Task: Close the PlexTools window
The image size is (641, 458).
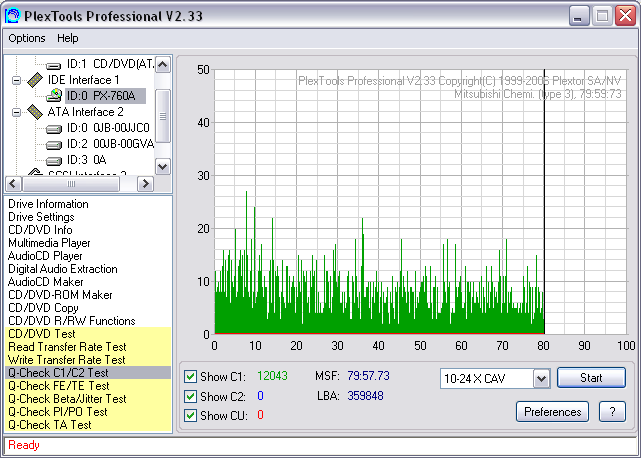Action: 626,16
